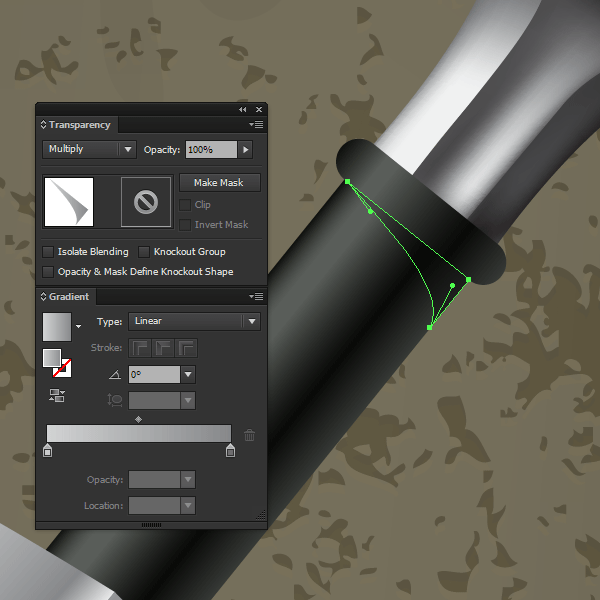The height and width of the screenshot is (600, 600).
Task: Click the gradient midpoint diamond marker
Action: coord(139,420)
